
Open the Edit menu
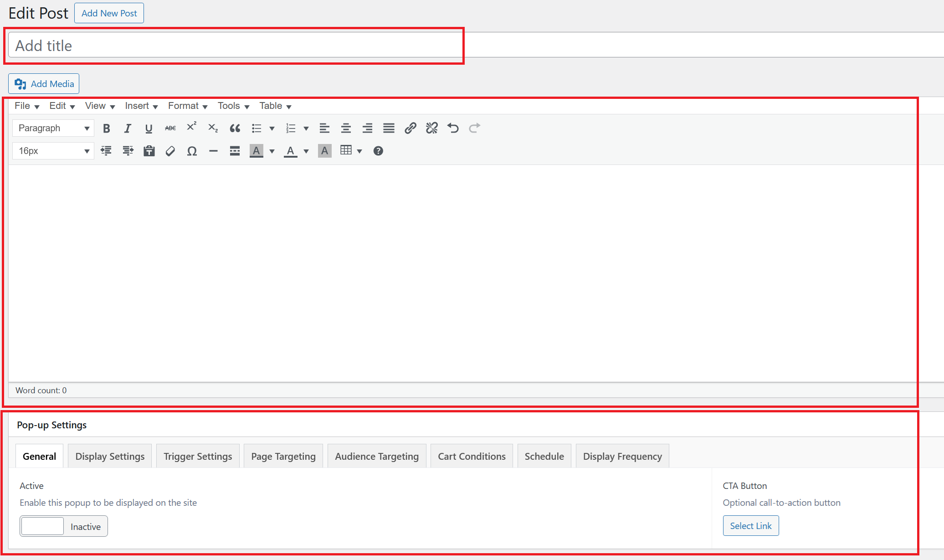(62, 106)
